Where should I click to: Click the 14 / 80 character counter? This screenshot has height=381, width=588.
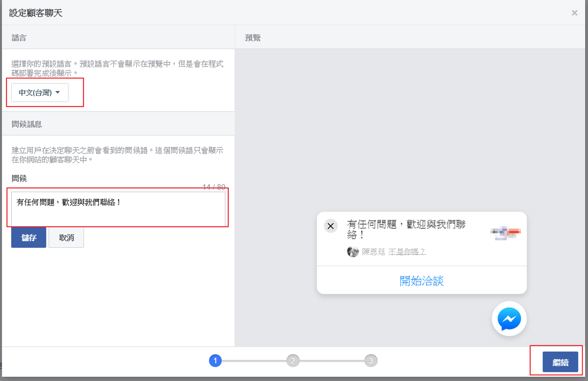tap(214, 187)
